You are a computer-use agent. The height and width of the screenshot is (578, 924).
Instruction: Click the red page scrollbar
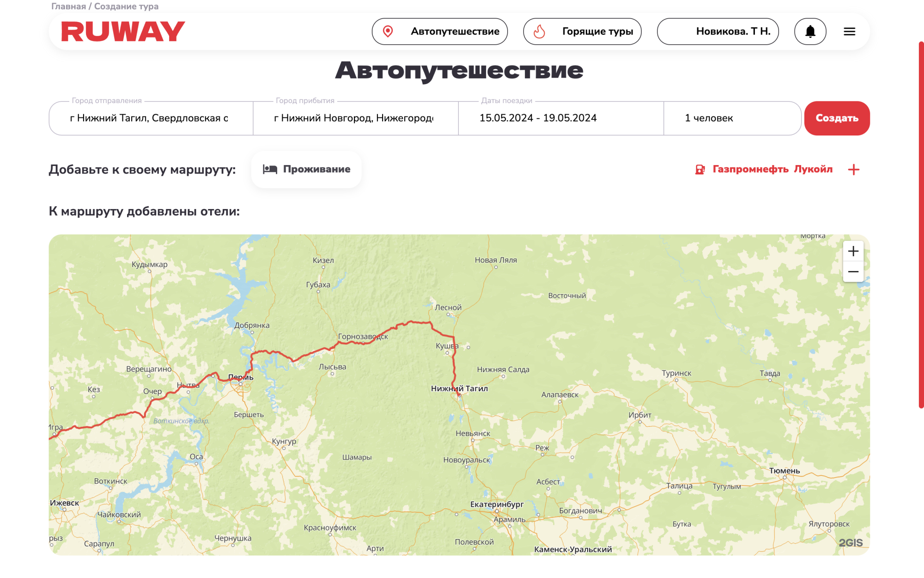tap(921, 225)
